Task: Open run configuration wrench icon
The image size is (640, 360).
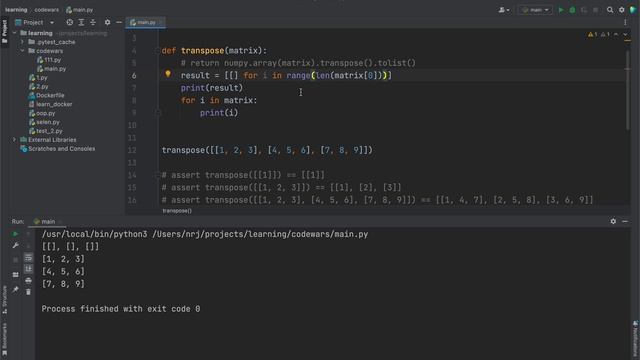Action: click(x=16, y=246)
